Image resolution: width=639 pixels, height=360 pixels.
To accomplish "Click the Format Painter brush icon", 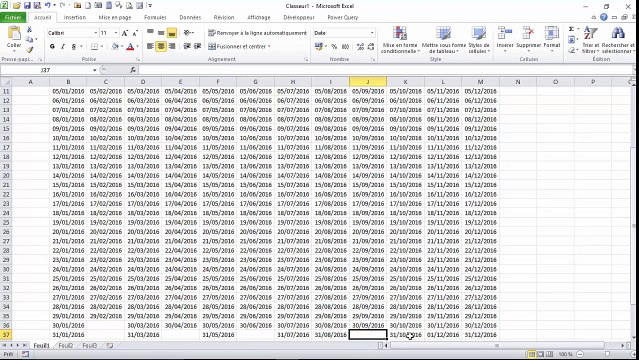I will pos(29,50).
